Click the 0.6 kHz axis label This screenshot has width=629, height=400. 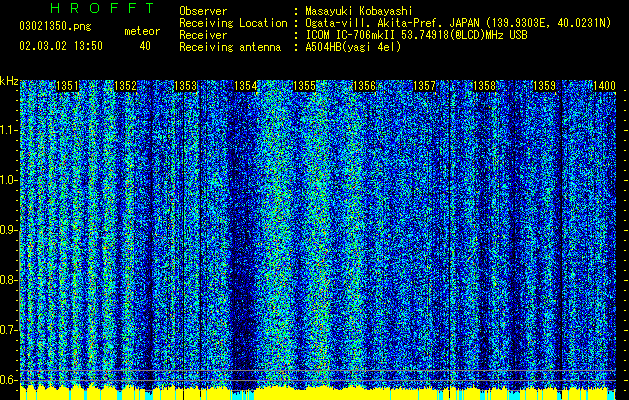point(9,380)
